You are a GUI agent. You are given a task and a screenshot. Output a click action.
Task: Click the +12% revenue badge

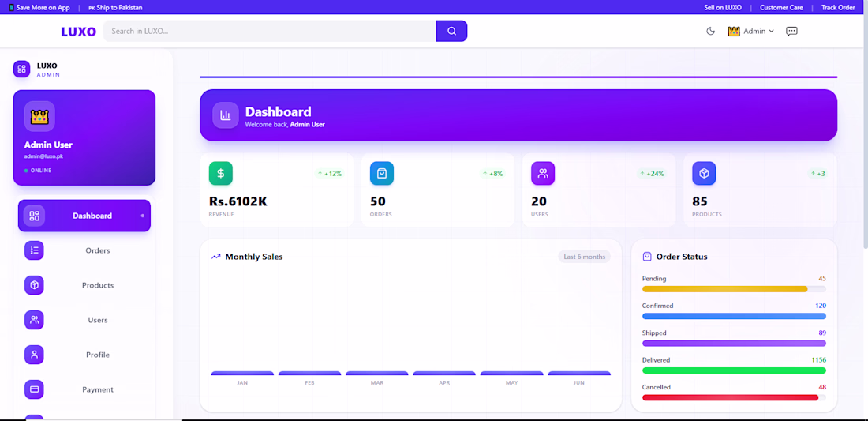tap(329, 174)
